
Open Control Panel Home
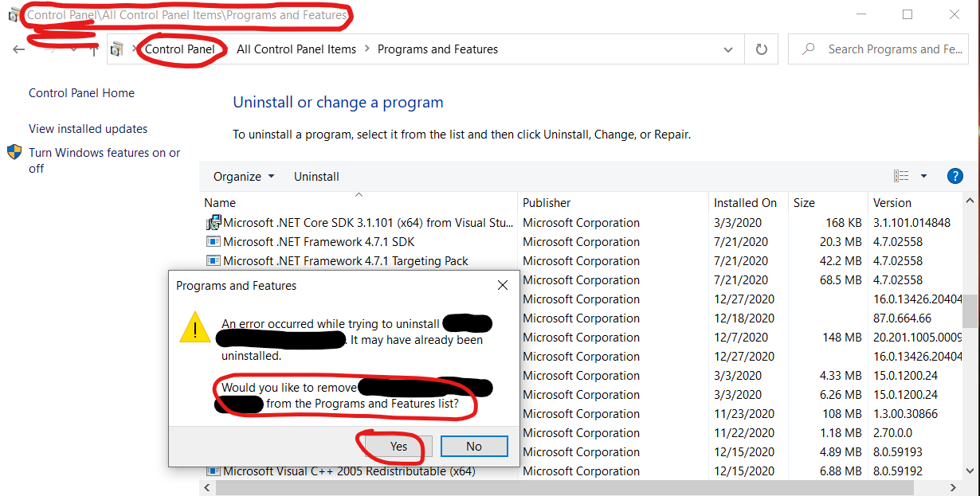81,93
